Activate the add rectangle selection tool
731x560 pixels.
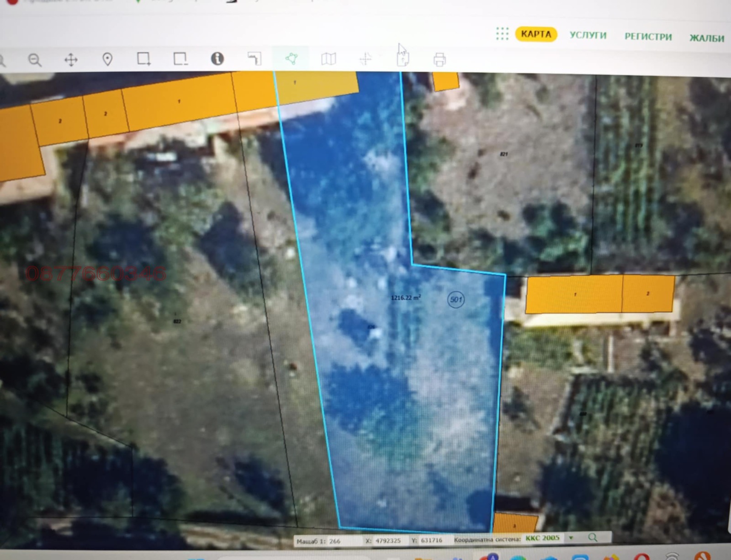point(143,59)
